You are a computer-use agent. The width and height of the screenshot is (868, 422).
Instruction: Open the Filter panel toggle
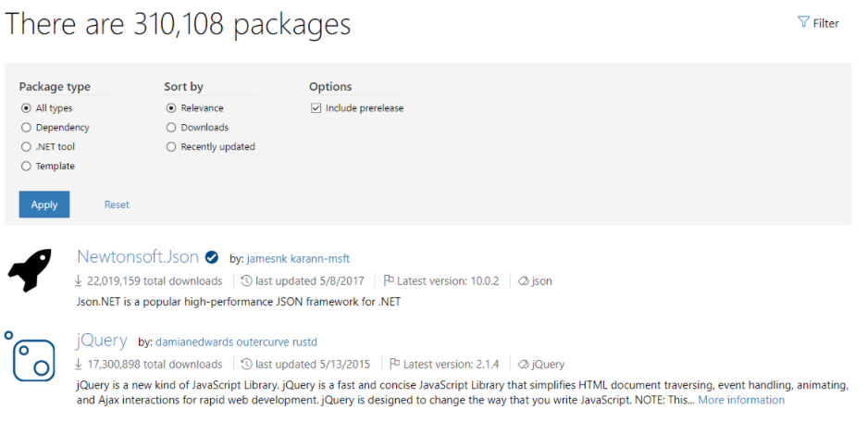point(818,23)
